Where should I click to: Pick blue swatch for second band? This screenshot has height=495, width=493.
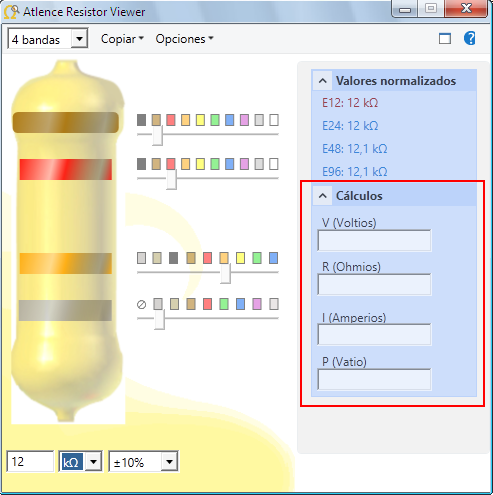pos(229,164)
